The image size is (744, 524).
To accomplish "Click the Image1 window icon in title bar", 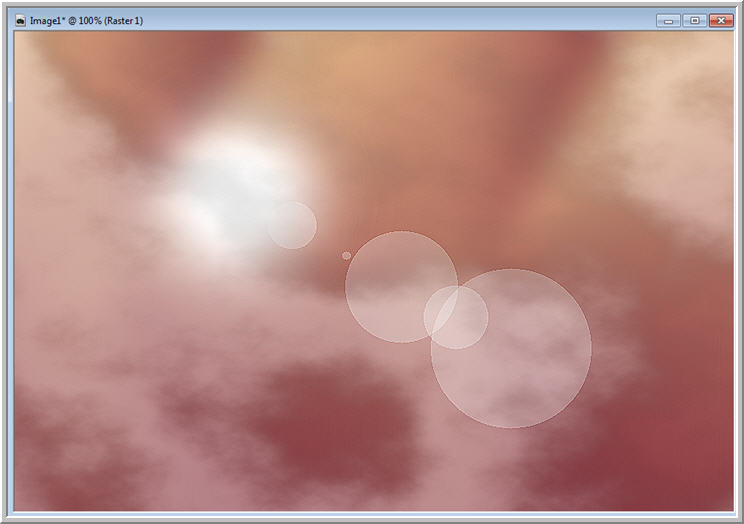I will pyautogui.click(x=20, y=21).
